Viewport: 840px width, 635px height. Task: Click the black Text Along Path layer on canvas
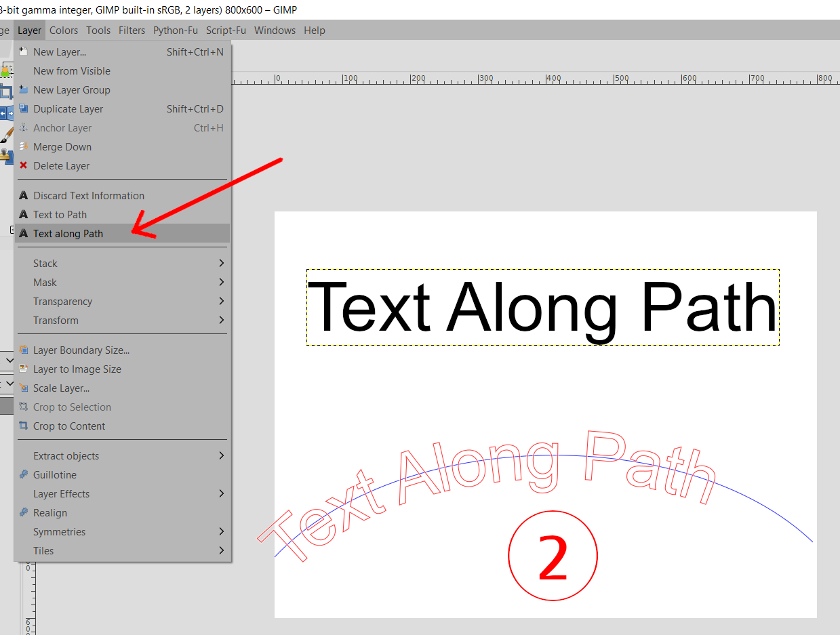coord(543,308)
